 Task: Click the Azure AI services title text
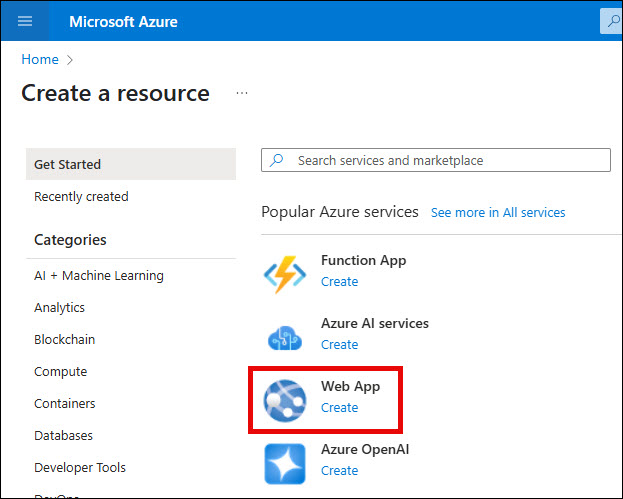point(375,323)
